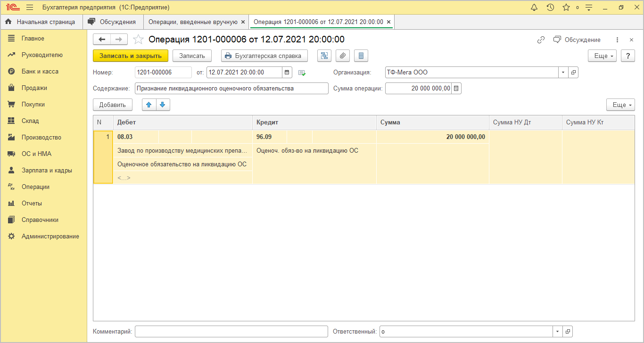Click Записать и закрыть button

(131, 56)
